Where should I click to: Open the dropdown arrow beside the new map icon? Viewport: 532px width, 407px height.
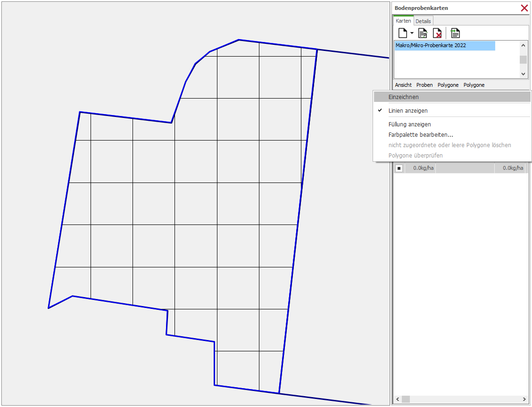[412, 33]
